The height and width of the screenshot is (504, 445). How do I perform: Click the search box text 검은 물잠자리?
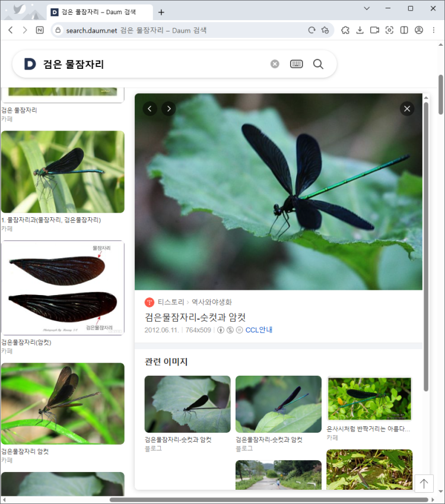point(74,64)
